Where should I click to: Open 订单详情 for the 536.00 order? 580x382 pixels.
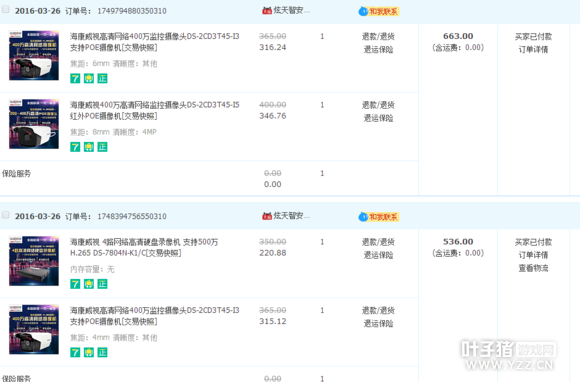pos(533,255)
